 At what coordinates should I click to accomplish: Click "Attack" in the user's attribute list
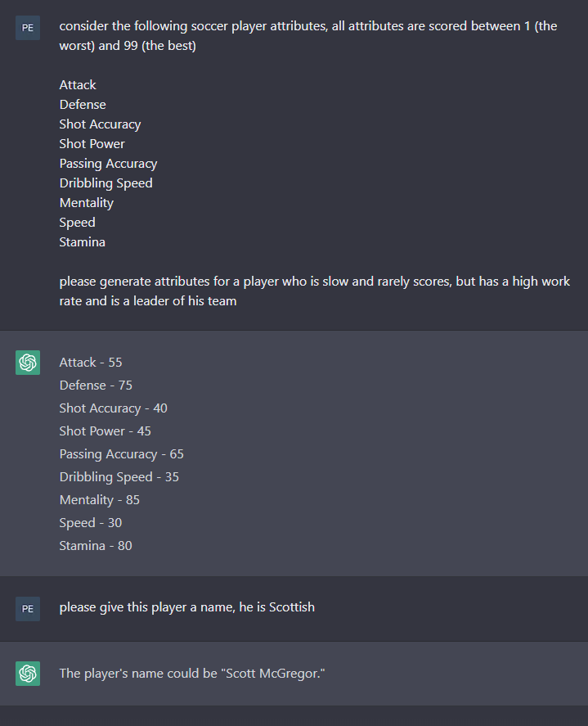tap(78, 85)
